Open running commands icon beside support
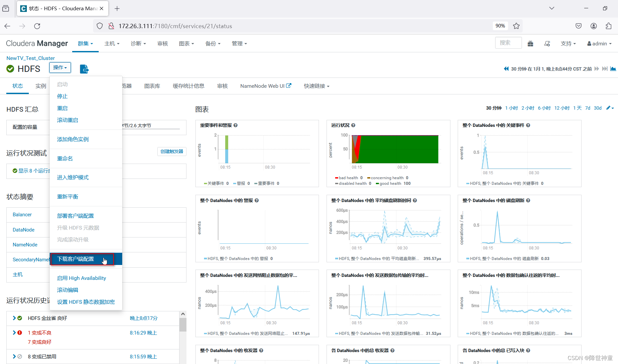This screenshot has height=364, width=618. point(547,43)
